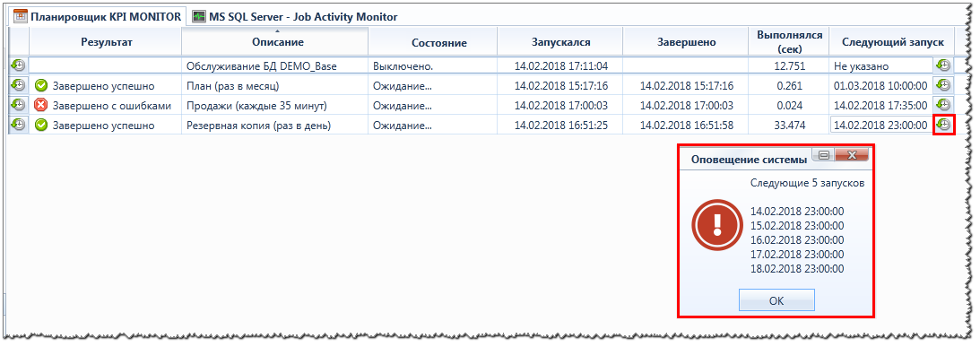980x347 pixels.
Task: Click the MS SQL Server tab icon
Action: point(199,17)
